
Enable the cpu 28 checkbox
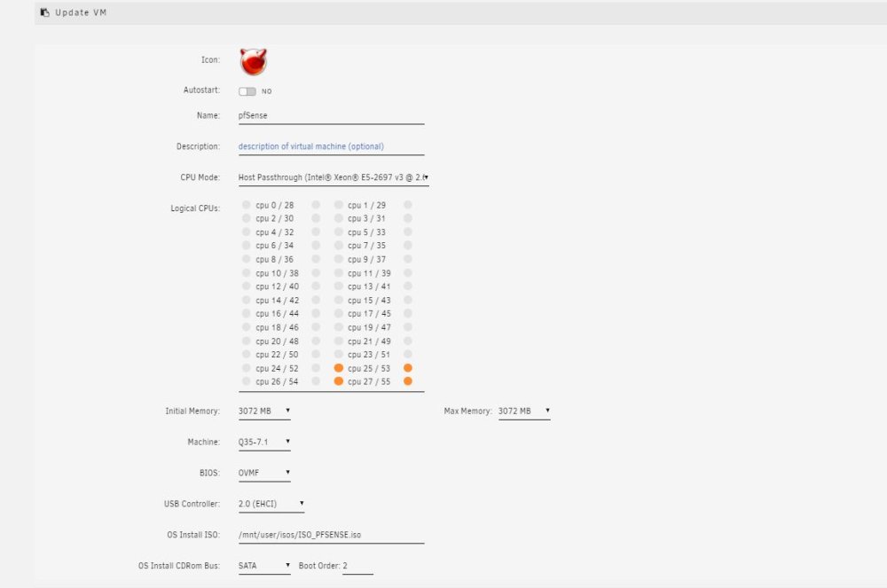(x=316, y=205)
